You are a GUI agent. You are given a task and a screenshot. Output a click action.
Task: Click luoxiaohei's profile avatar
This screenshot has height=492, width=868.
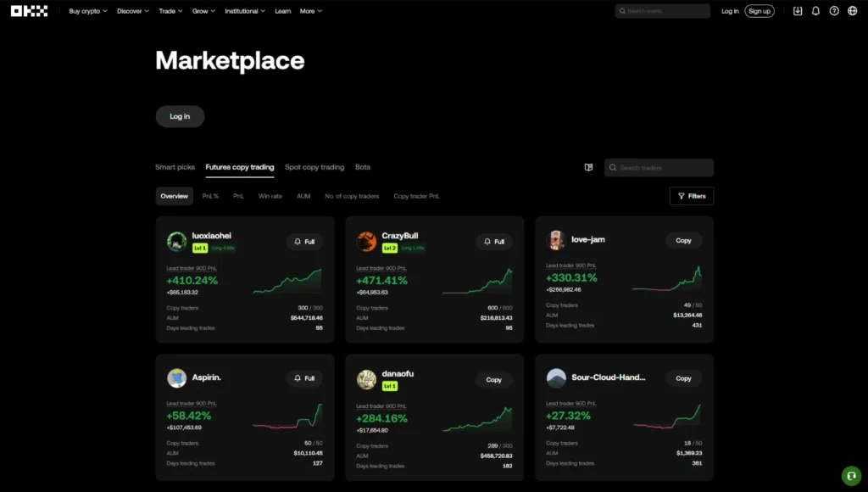click(x=176, y=241)
